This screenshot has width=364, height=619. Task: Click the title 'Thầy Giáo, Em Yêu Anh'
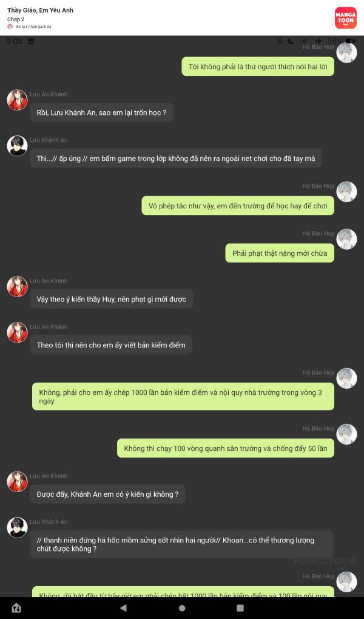40,10
